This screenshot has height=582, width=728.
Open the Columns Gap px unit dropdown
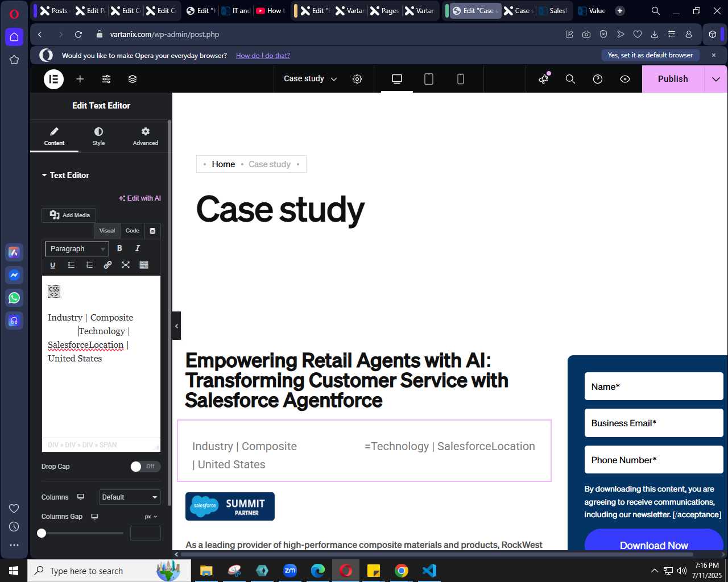[151, 517]
